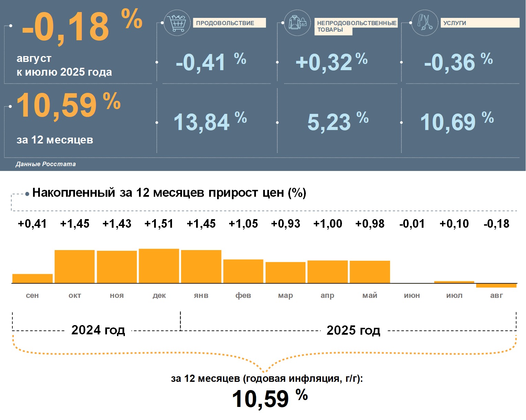This screenshot has width=526, height=420.
Task: Click the services annual value 10,69 %
Action: point(457,122)
